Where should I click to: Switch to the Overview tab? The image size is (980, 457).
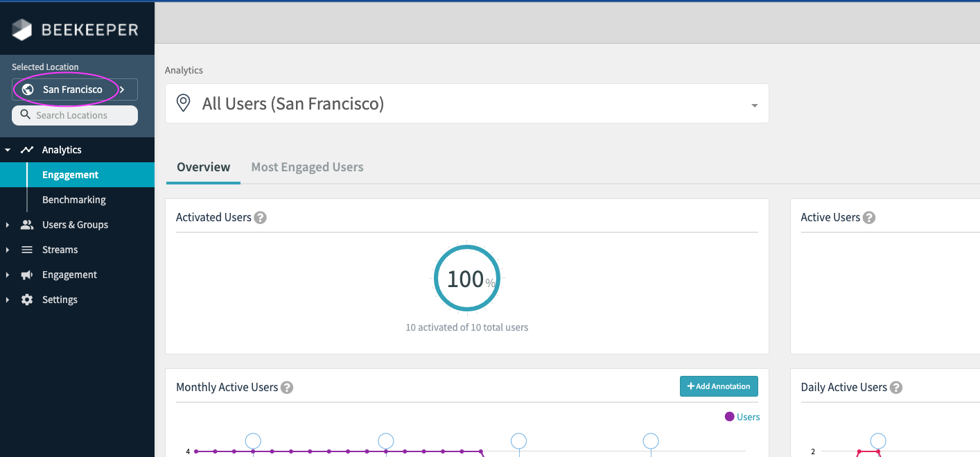[203, 167]
